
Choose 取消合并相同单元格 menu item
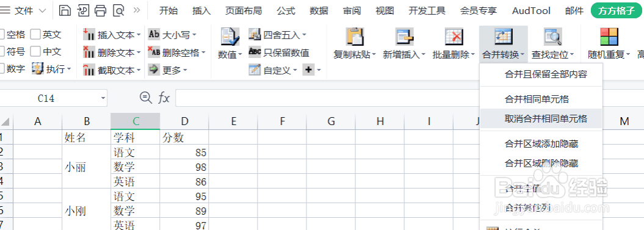click(x=541, y=119)
